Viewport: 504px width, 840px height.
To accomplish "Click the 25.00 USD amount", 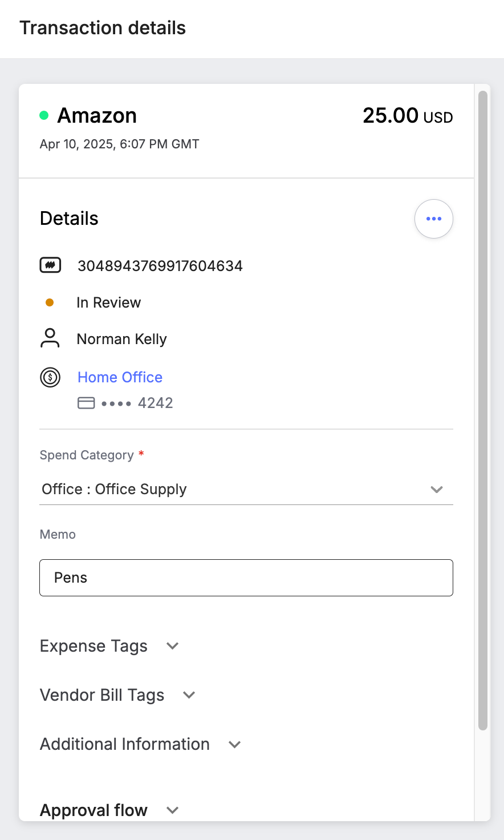I will 408,116.
